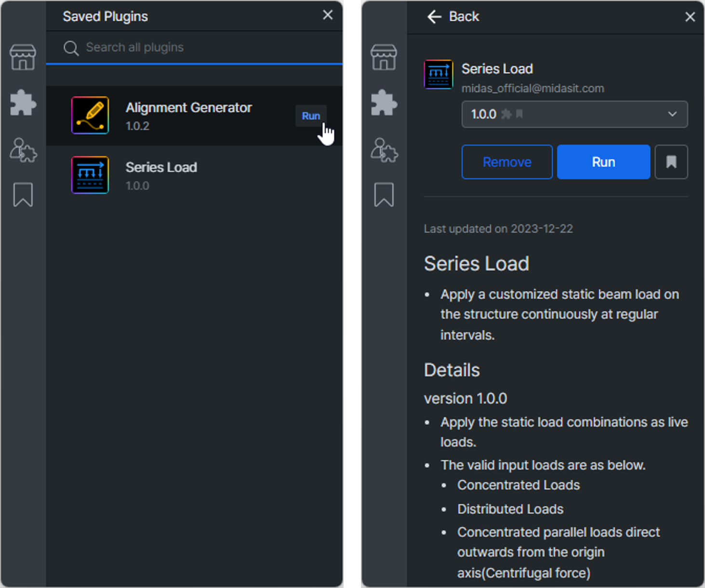The image size is (705, 588).
Task: Focus the Search all plugins field
Action: tap(194, 47)
